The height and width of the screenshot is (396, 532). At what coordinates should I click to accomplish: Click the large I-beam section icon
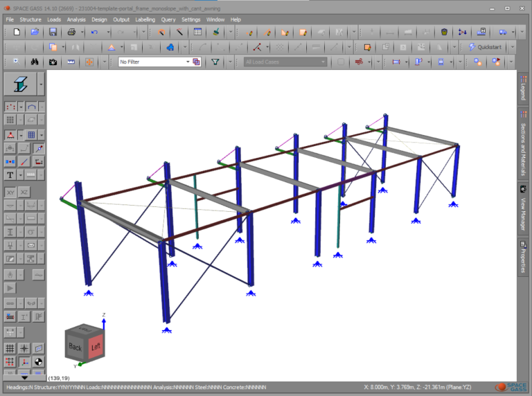coord(20,84)
